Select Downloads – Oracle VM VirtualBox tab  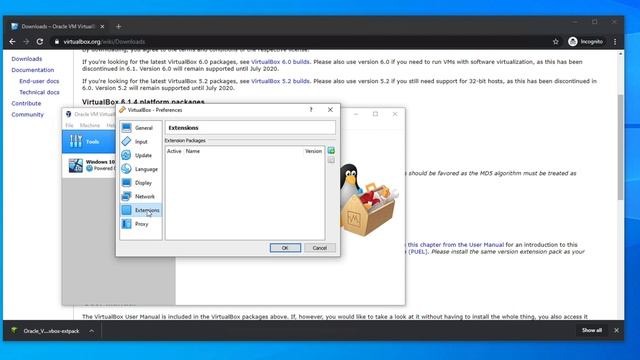point(58,27)
